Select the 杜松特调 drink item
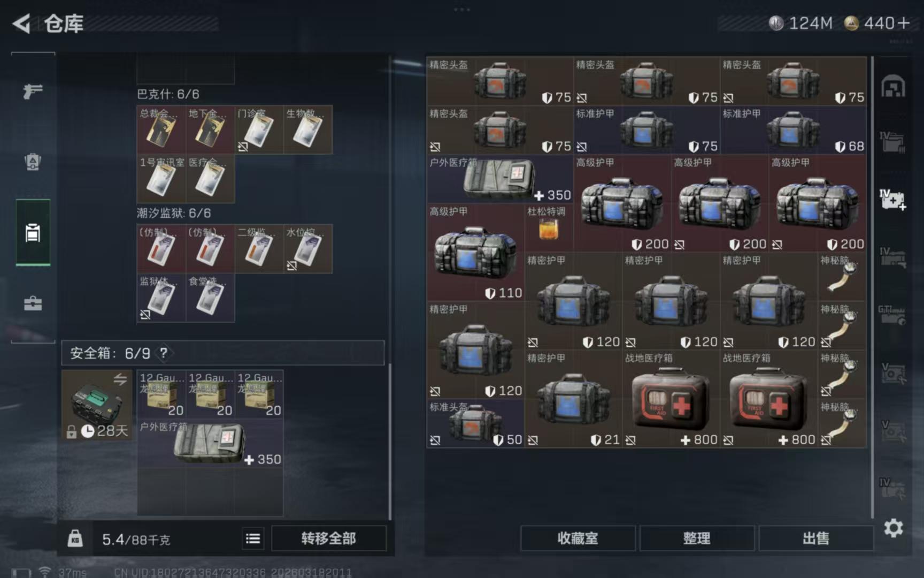Screen dimensions: 924x578 (549, 228)
